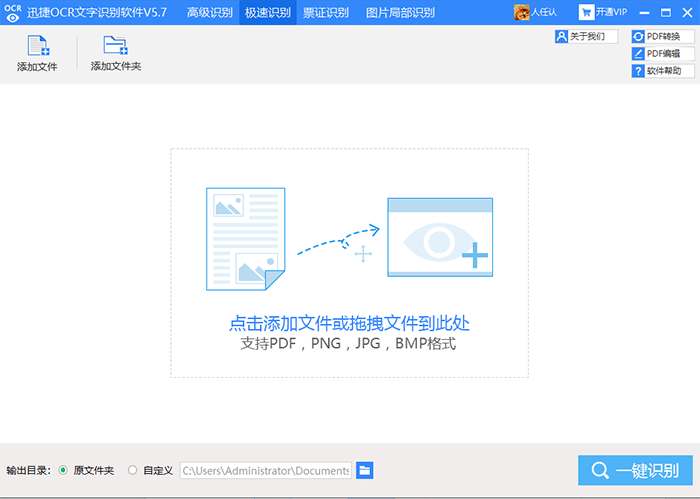Open the Add File (添加文件) tool
Viewport: 700px width, 499px height.
pos(37,54)
